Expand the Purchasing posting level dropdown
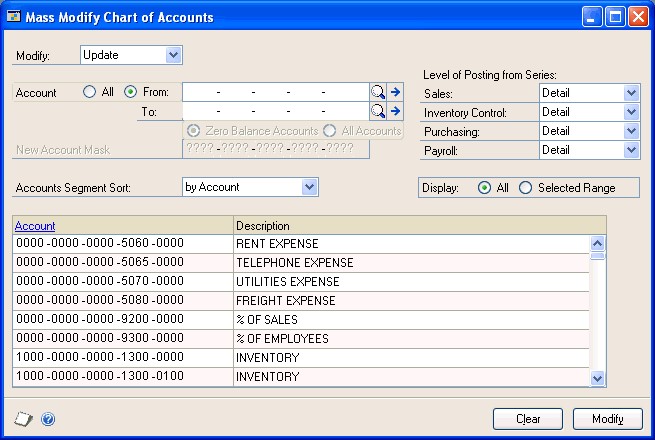This screenshot has height=440, width=655. click(631, 131)
